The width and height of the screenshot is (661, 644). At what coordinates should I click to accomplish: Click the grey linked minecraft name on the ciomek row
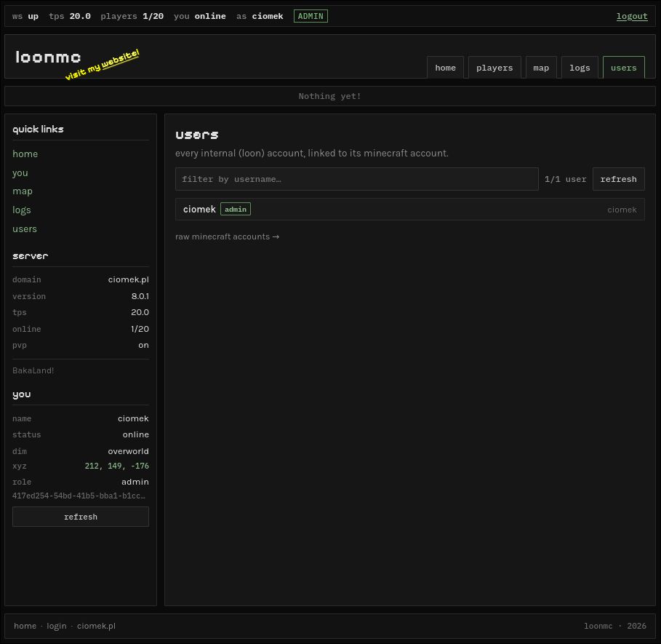click(x=622, y=210)
